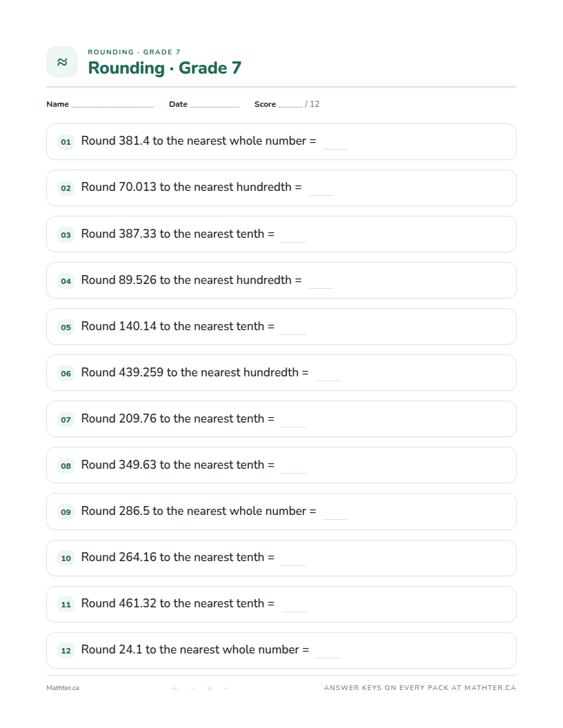
Task: Click the answer keys at MATHTER.CA text
Action: click(420, 688)
